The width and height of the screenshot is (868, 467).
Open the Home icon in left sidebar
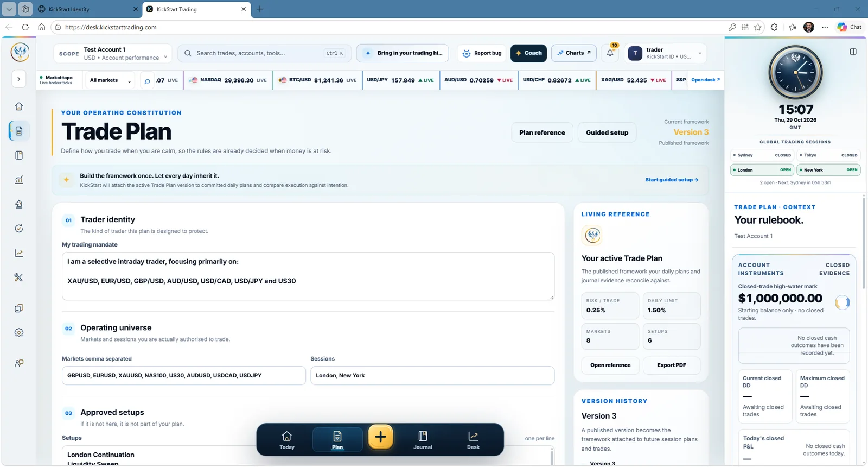(x=19, y=106)
